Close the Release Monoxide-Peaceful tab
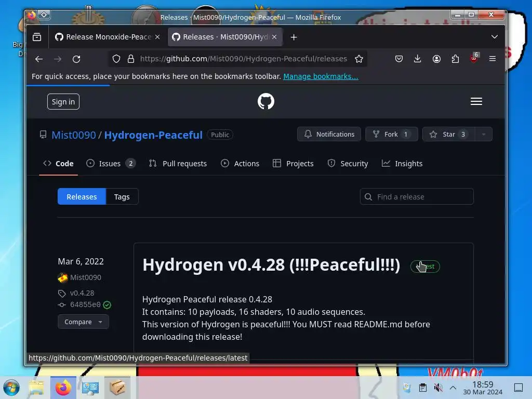 click(x=157, y=37)
